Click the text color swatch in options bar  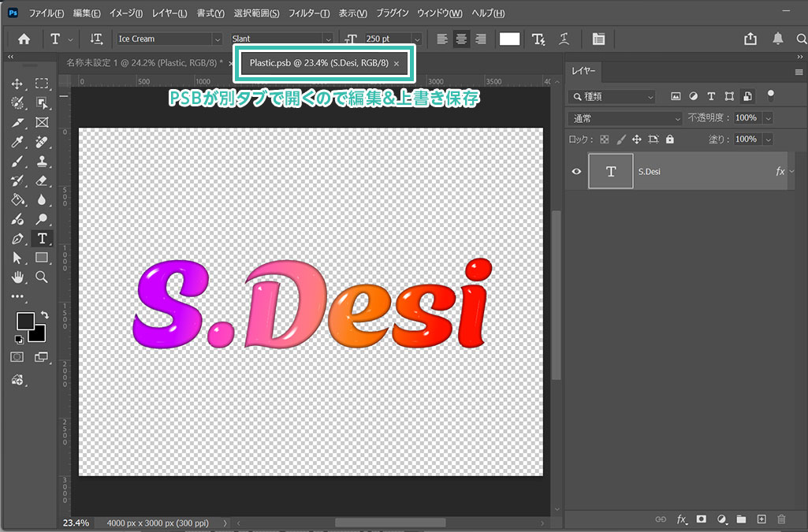pos(509,39)
